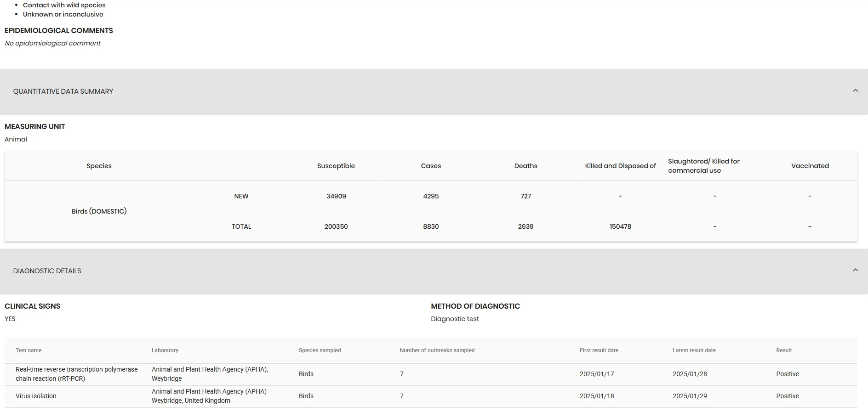Viewport: 868px width, 412px height.
Task: Click the Result column header
Action: click(x=784, y=350)
